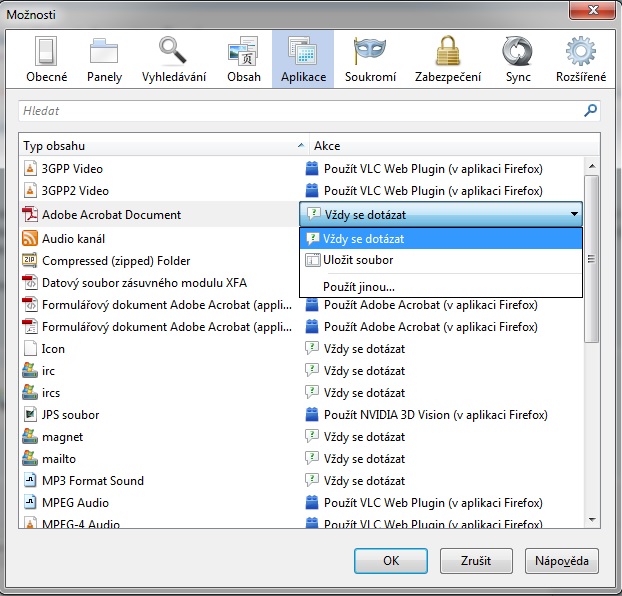Open help via Nápověda button

tap(562, 561)
